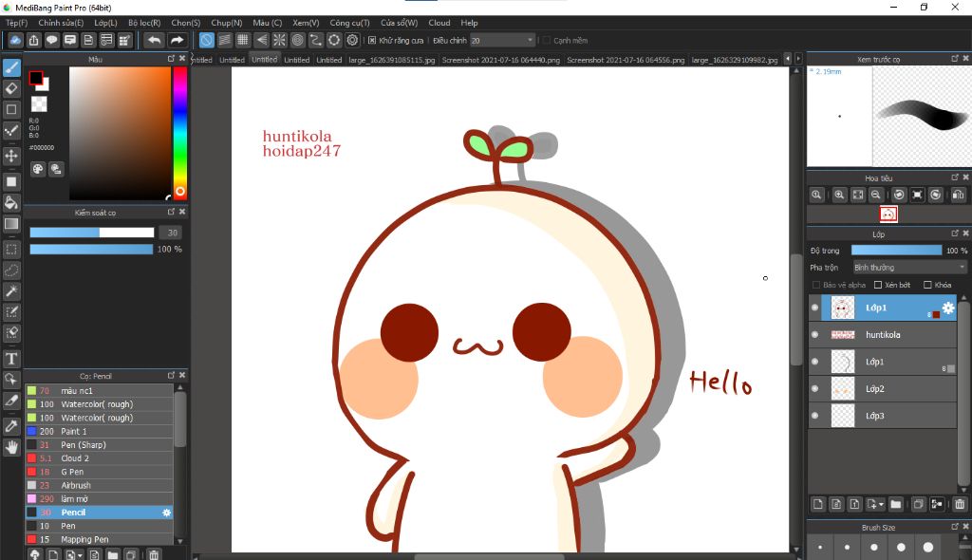This screenshot has height=560, width=972.
Task: Click the rainbow hue bar
Action: [179, 133]
